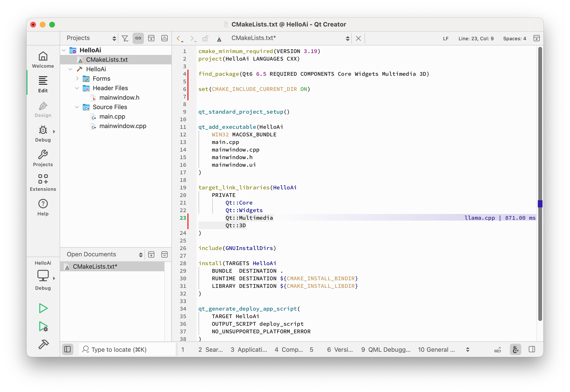
Task: Collapse the Header Files folder
Action: tap(77, 88)
